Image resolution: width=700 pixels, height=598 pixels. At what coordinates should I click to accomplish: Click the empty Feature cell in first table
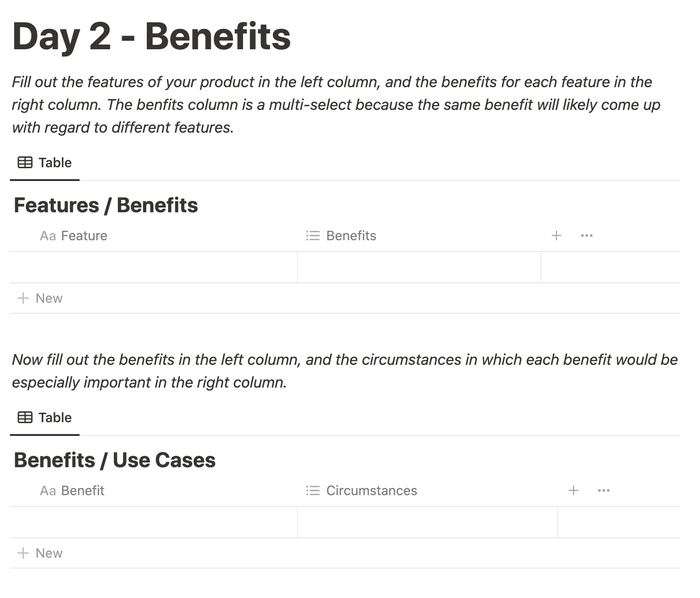154,267
